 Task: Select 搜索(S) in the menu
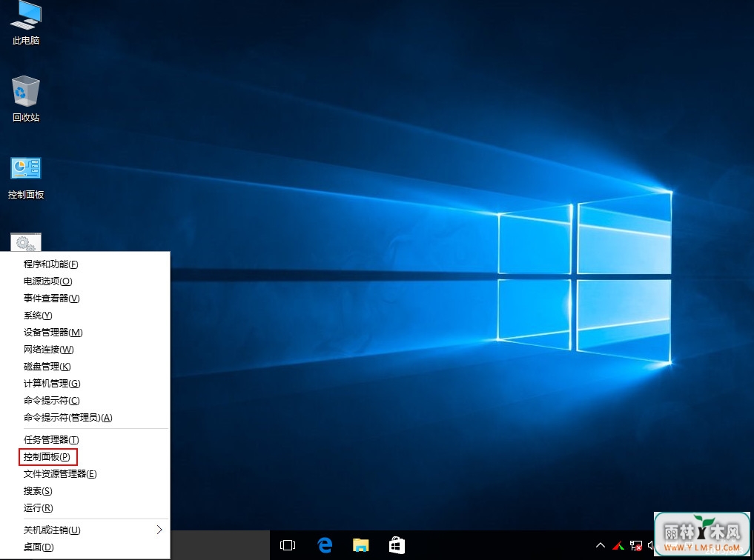click(x=85, y=491)
